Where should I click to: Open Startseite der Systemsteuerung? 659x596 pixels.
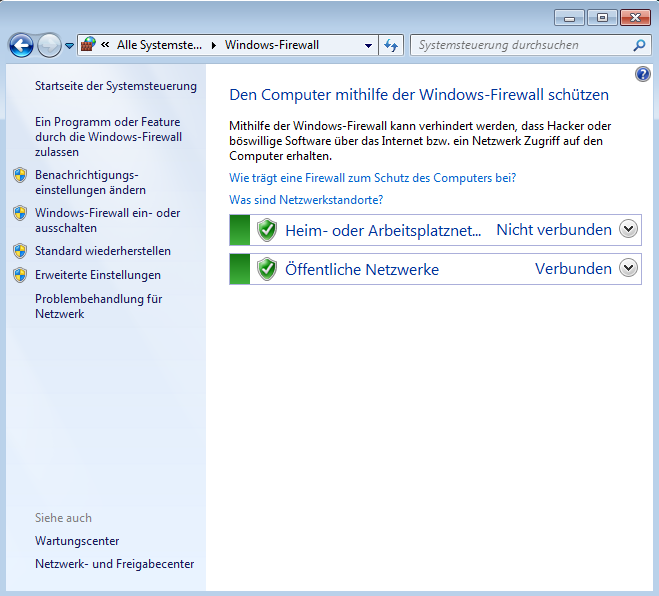click(116, 86)
